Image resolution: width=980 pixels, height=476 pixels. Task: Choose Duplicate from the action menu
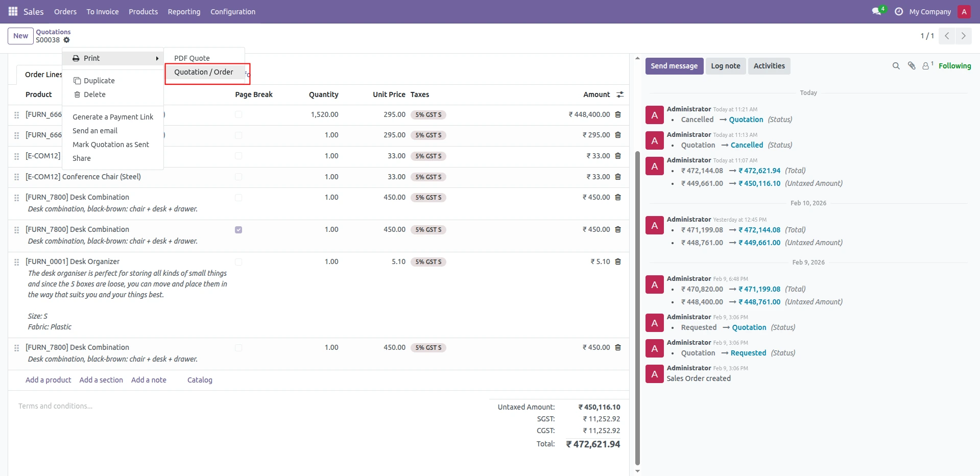tap(99, 81)
